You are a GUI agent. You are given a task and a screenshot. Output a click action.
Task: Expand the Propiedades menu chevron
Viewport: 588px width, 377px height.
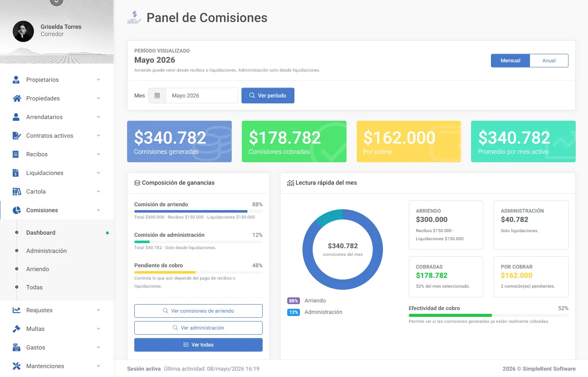98,98
